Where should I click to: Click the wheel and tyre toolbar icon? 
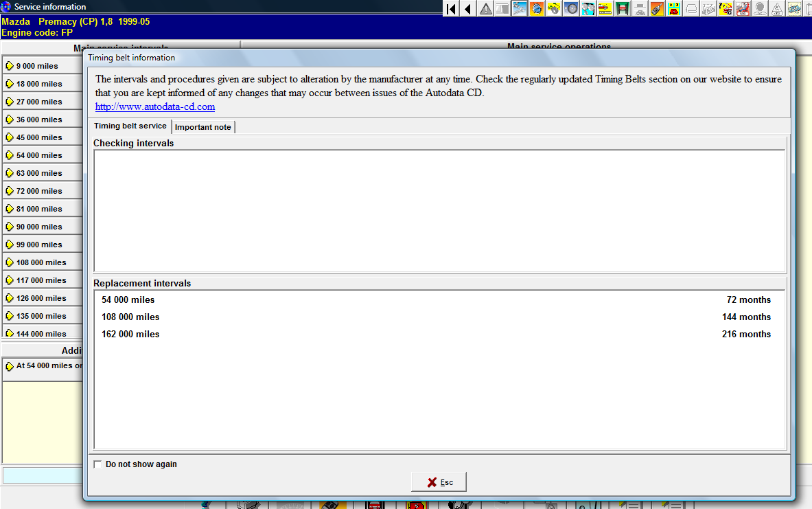coord(571,9)
